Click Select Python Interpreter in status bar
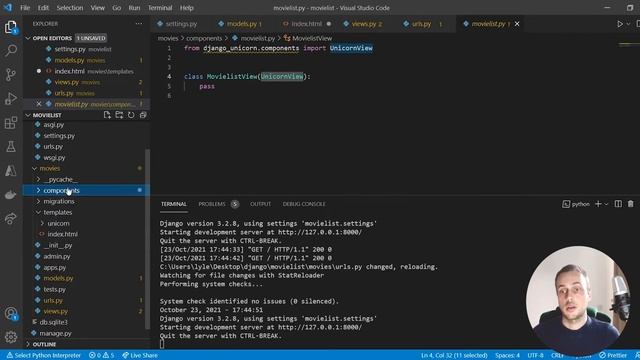The width and height of the screenshot is (640, 360). [x=44, y=355]
